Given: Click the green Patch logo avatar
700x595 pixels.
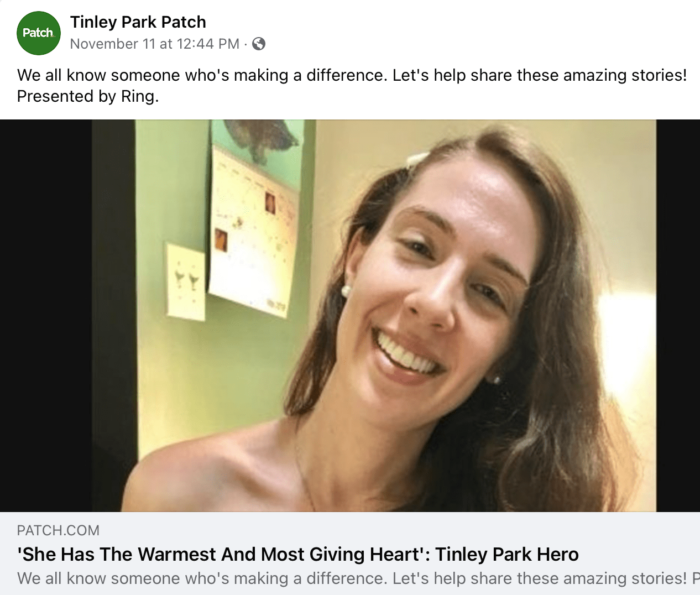Looking at the screenshot, I should pyautogui.click(x=38, y=33).
